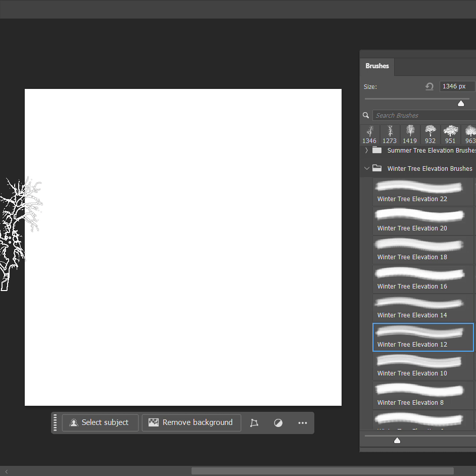Screen dimensions: 476x476
Task: Select recent brush preset labeled 951
Action: pyautogui.click(x=450, y=134)
